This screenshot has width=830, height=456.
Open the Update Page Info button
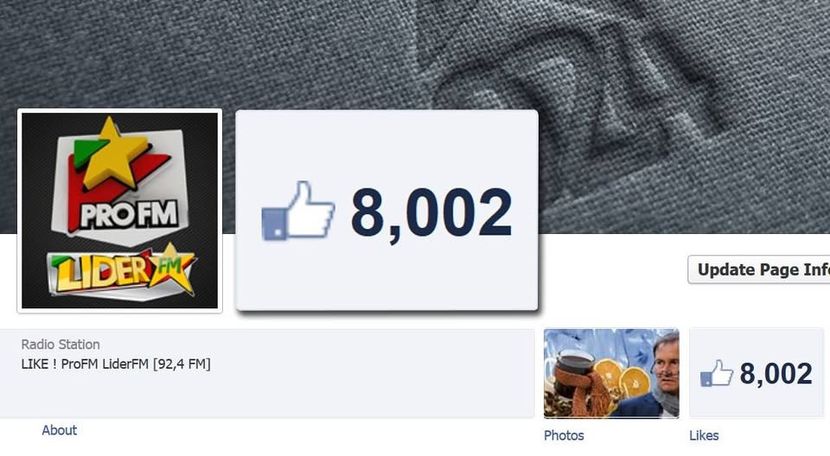[759, 270]
